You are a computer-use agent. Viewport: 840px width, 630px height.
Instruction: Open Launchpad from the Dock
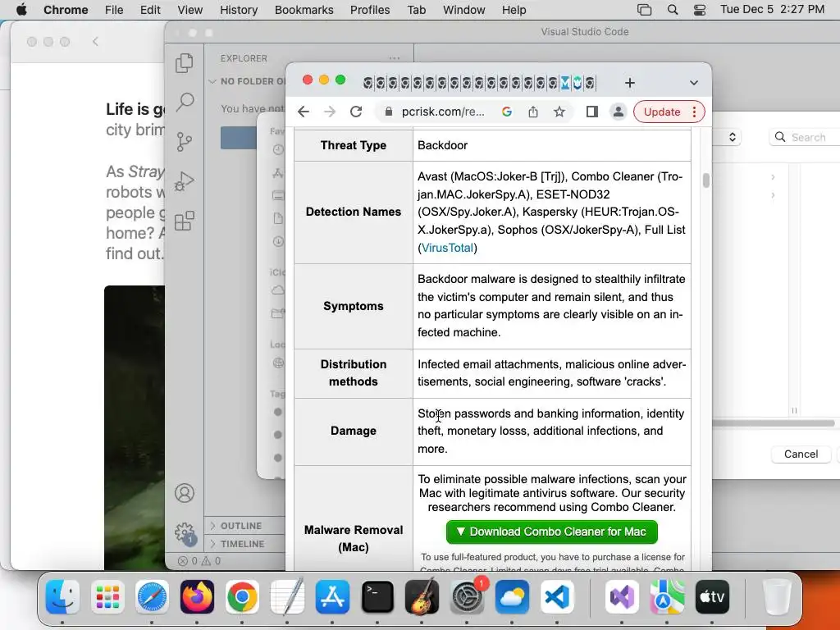click(x=107, y=596)
